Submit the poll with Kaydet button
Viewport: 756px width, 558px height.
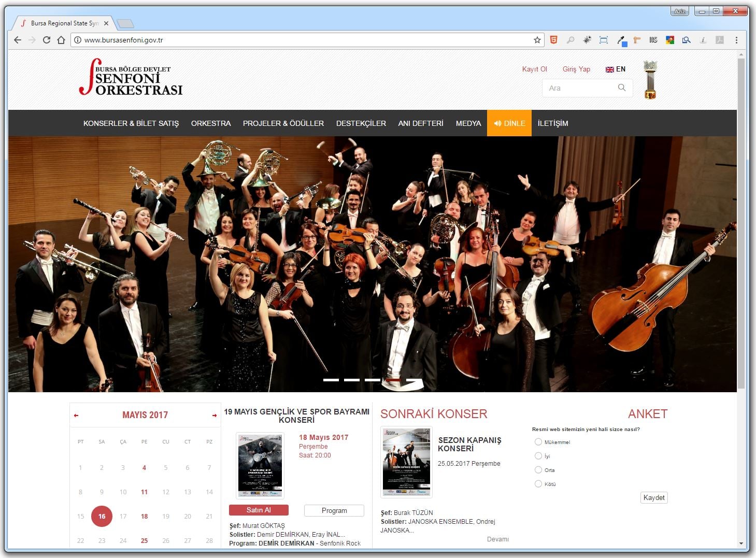(x=654, y=497)
